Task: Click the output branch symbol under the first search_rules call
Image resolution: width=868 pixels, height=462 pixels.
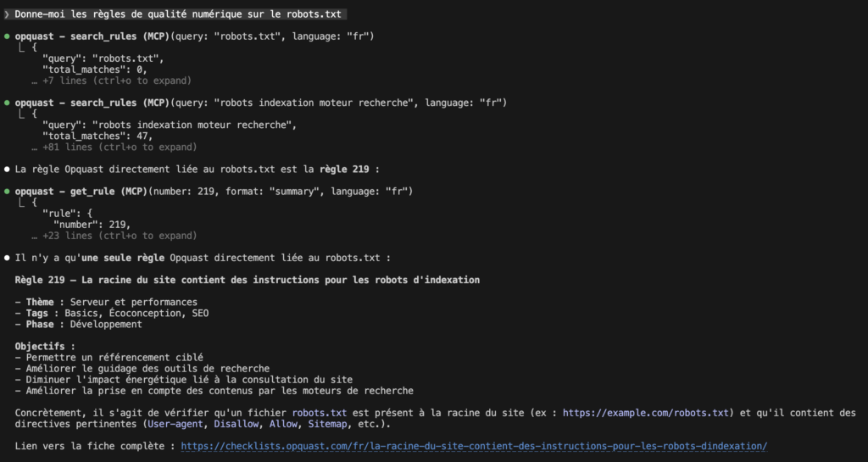Action: tap(23, 48)
